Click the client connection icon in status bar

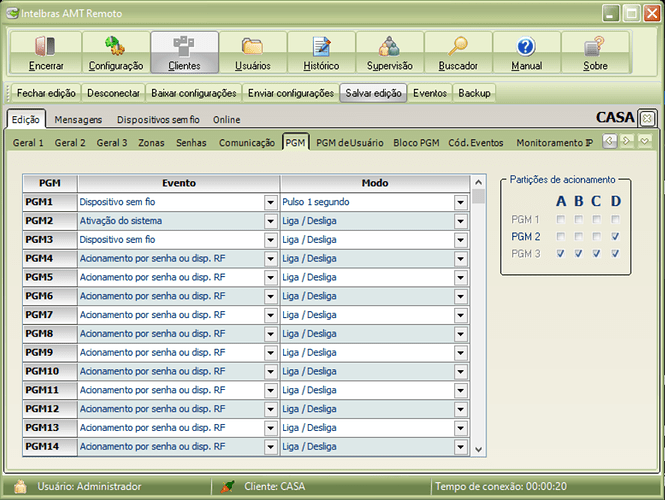[227, 486]
